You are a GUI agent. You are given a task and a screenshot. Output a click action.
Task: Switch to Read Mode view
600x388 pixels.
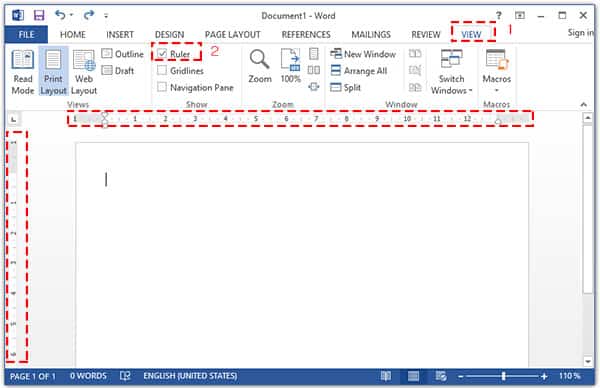pos(23,72)
